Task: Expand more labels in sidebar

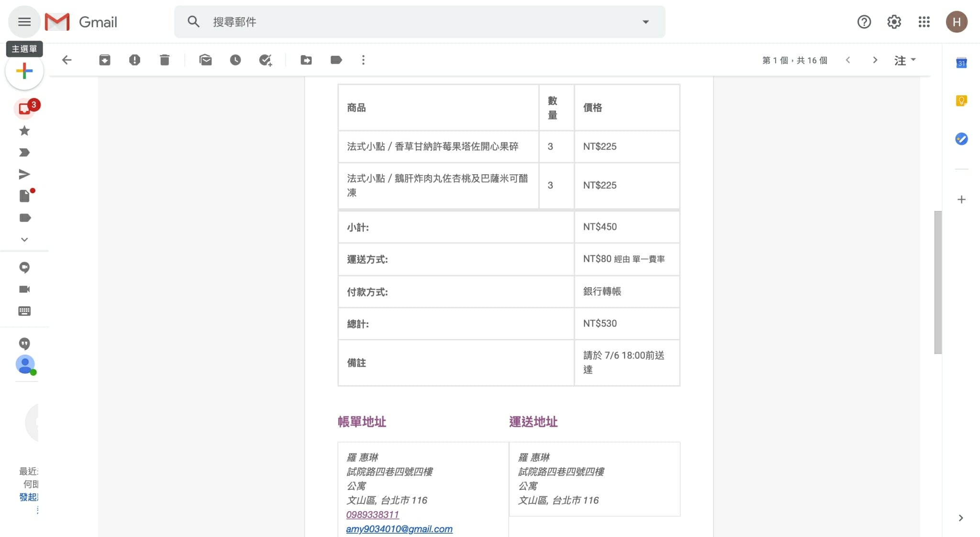Action: click(24, 239)
